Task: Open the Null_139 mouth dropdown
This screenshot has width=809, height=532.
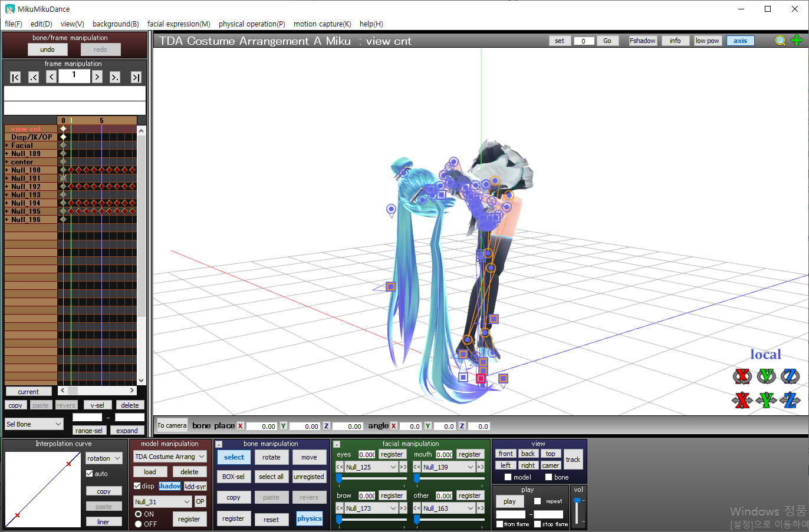Action: tap(449, 467)
